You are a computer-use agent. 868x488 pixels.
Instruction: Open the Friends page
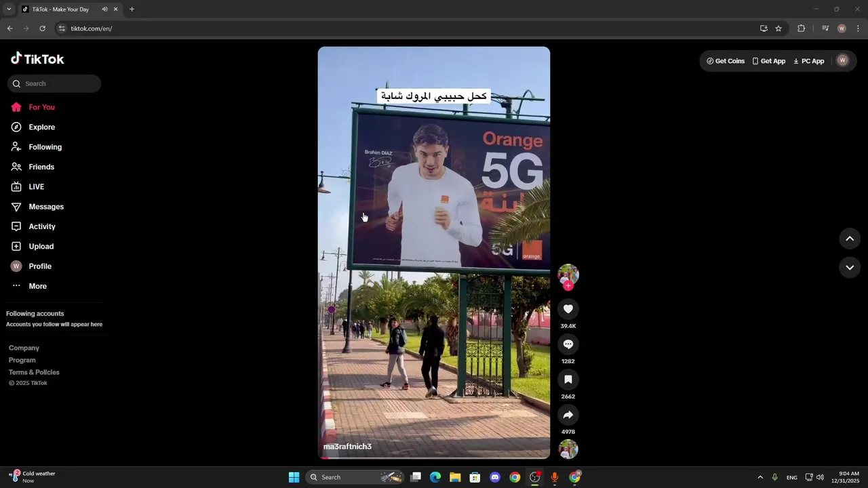(32, 167)
